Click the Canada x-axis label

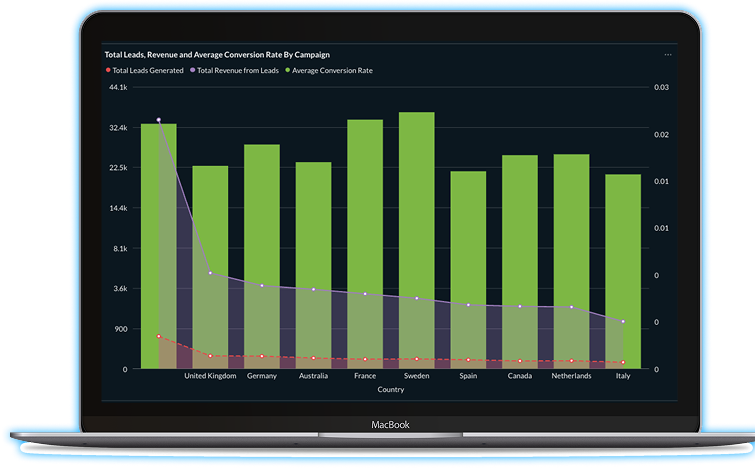519,376
